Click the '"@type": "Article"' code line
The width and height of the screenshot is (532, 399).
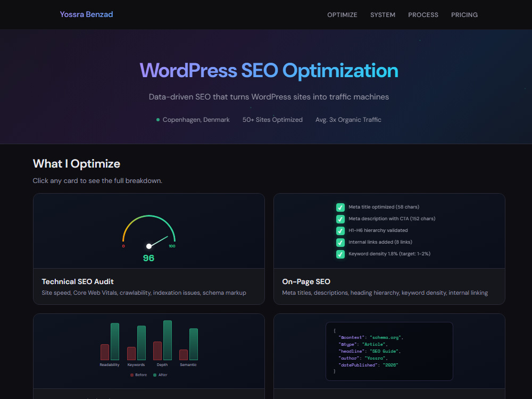363,344
